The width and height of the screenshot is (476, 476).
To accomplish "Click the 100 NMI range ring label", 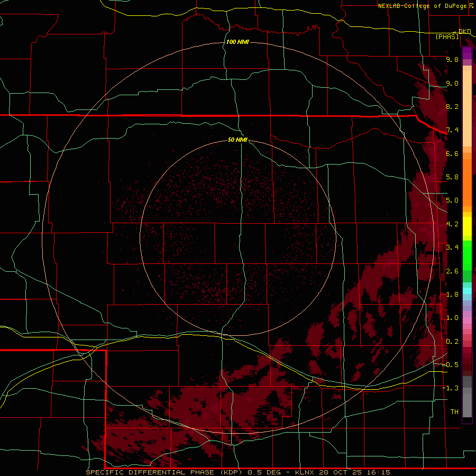I will 237,42.
